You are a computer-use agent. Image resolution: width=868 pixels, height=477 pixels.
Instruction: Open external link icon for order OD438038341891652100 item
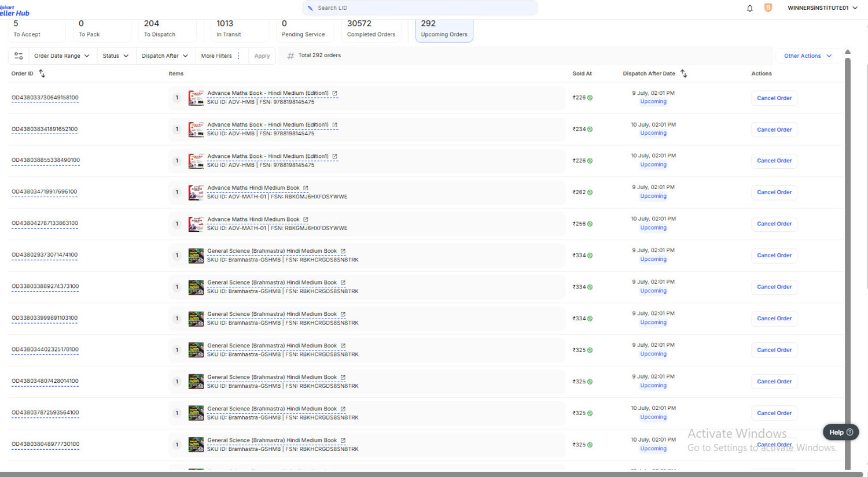[x=334, y=125]
